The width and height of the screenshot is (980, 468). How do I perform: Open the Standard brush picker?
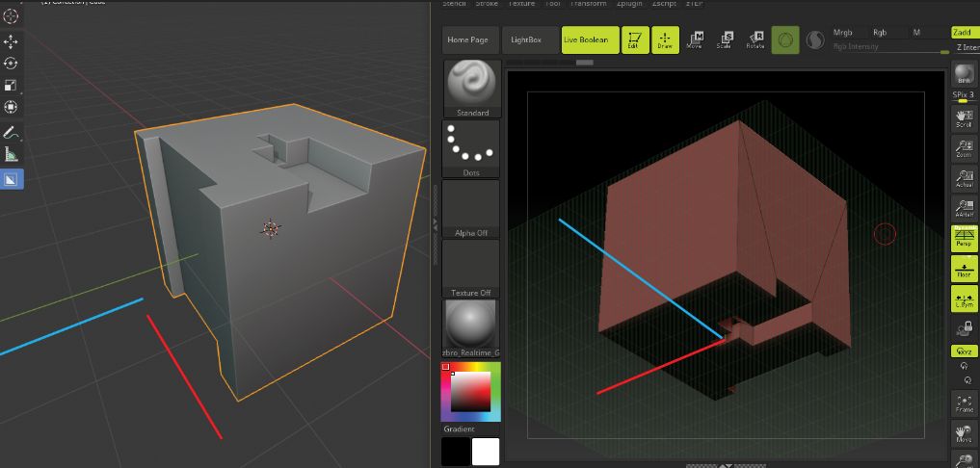coord(471,87)
